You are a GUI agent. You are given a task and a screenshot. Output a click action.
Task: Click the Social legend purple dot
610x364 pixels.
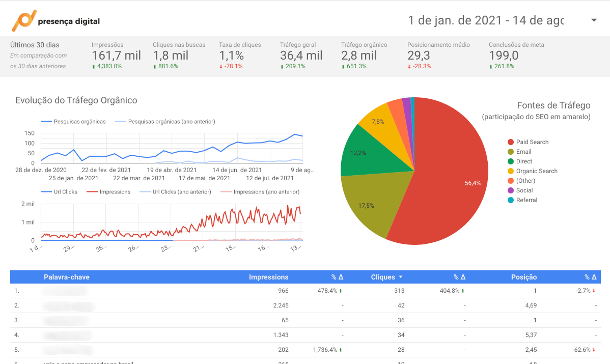510,190
